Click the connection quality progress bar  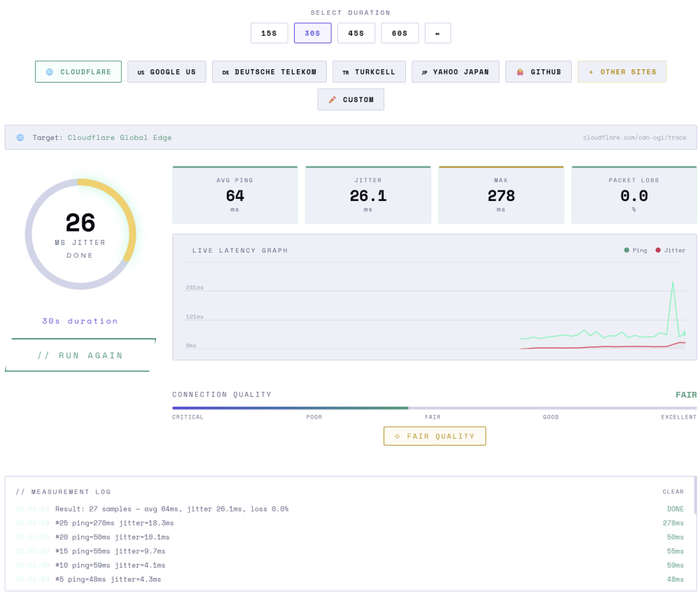(435, 408)
